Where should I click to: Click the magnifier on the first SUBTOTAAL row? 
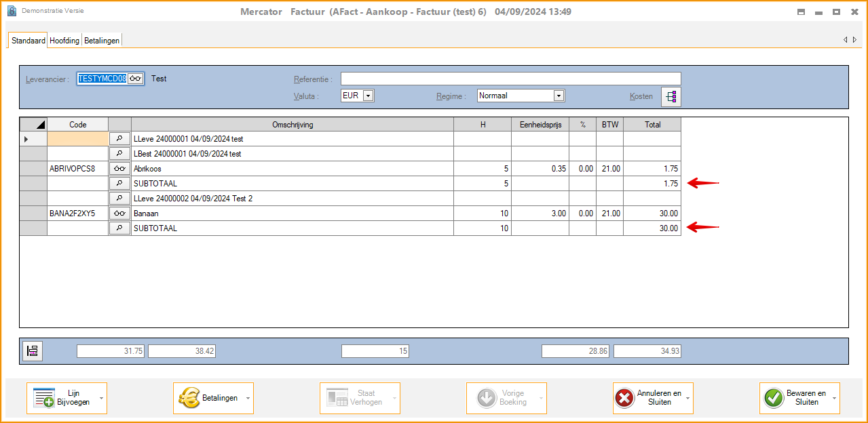point(119,184)
